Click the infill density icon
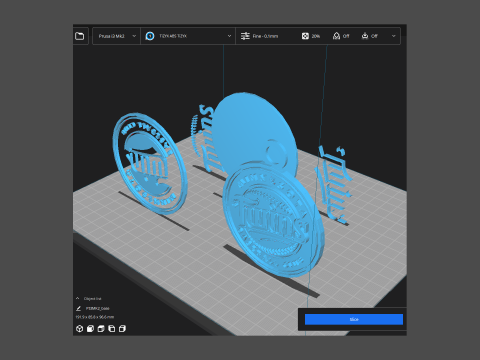 305,36
